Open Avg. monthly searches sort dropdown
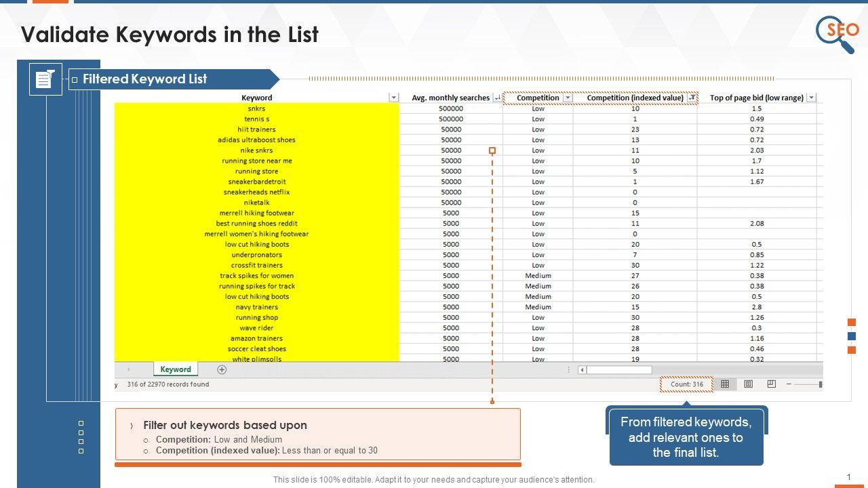The width and height of the screenshot is (868, 488). coord(497,98)
